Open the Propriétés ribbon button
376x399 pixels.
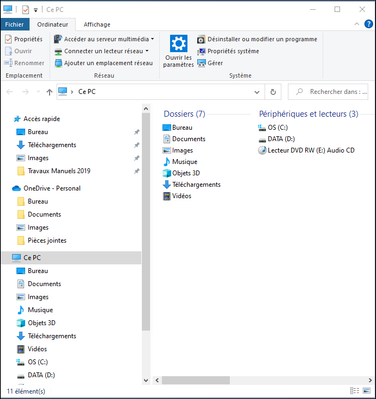(24, 39)
